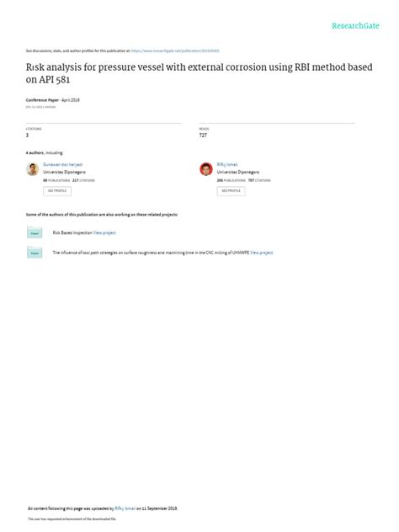Click See Profile under Gunawan dwi haryadi
This screenshot has width=399, height=532.
point(57,191)
